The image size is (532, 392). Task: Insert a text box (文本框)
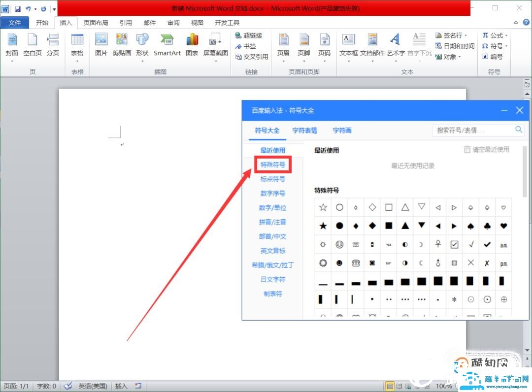point(348,47)
